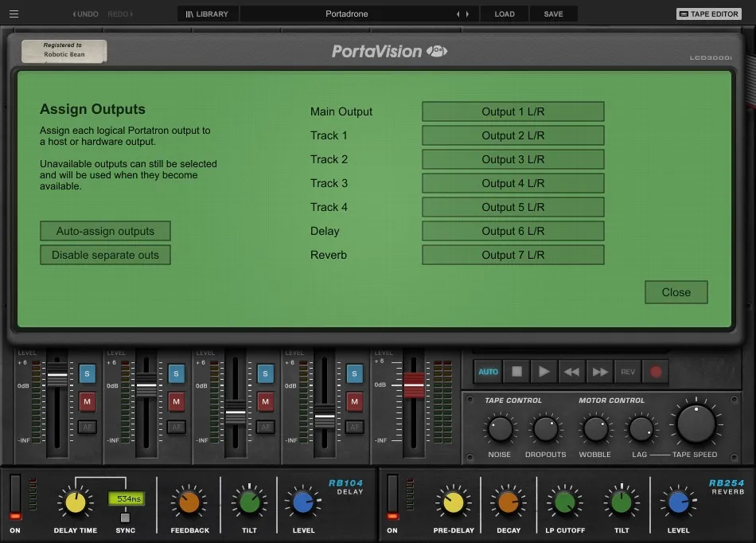
Task: Mute the fourth mixer channel
Action: 354,401
